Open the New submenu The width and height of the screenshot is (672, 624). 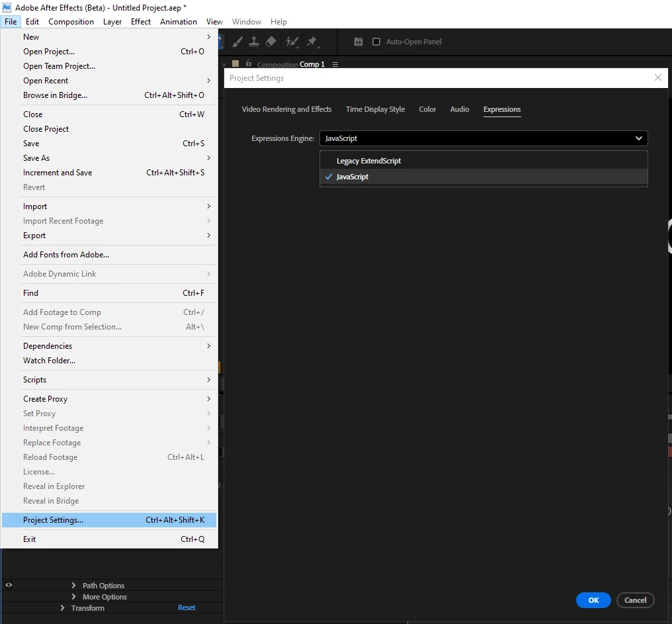pyautogui.click(x=109, y=37)
